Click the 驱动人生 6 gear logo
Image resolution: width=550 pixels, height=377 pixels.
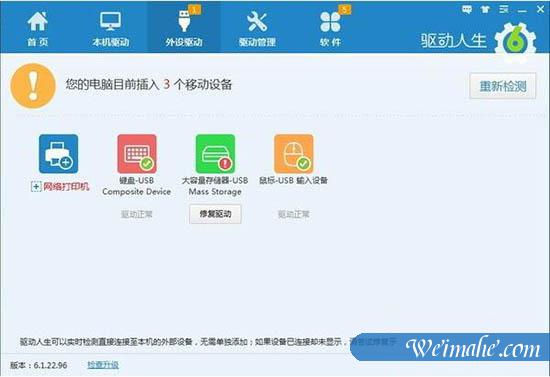515,42
